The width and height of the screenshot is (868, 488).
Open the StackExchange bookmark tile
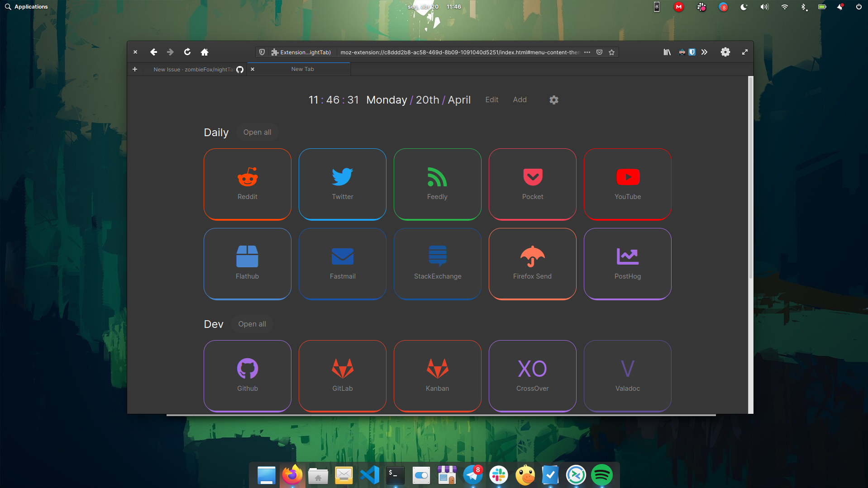438,264
